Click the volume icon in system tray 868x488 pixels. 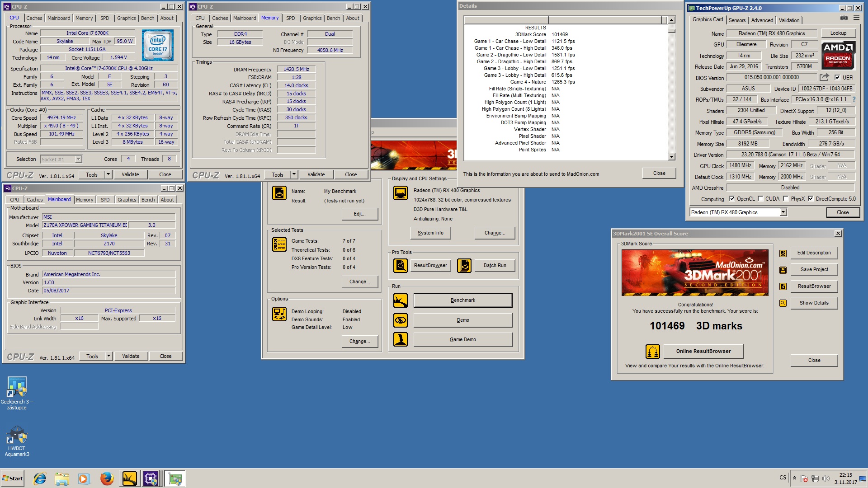pos(826,479)
